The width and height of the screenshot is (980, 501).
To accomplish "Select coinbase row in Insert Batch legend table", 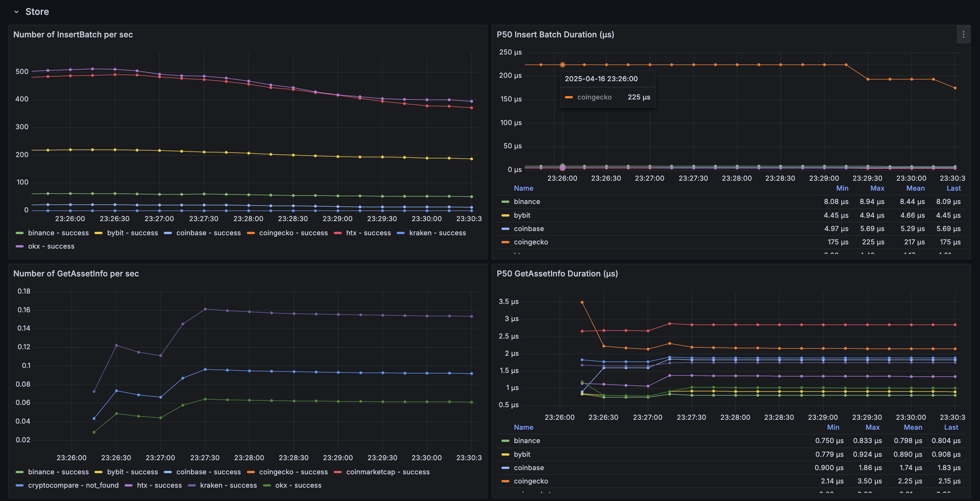I will 529,229.
